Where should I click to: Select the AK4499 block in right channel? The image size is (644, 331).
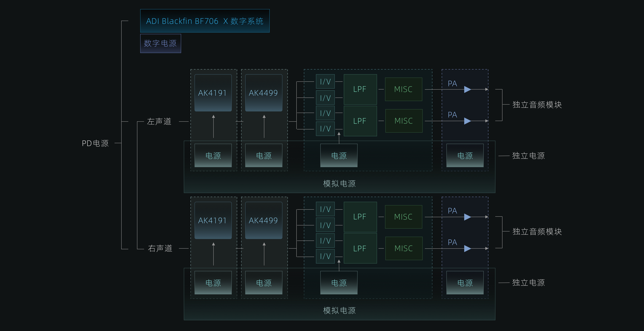tap(263, 220)
